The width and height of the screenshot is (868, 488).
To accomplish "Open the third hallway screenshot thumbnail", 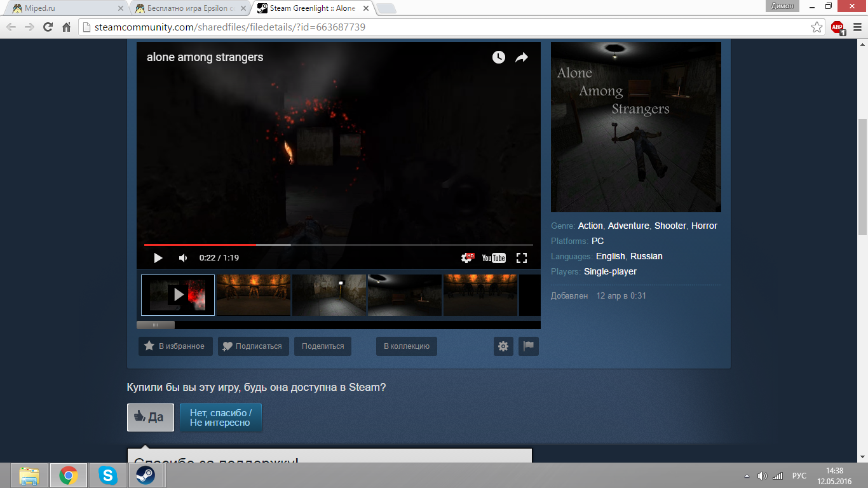I will point(329,295).
